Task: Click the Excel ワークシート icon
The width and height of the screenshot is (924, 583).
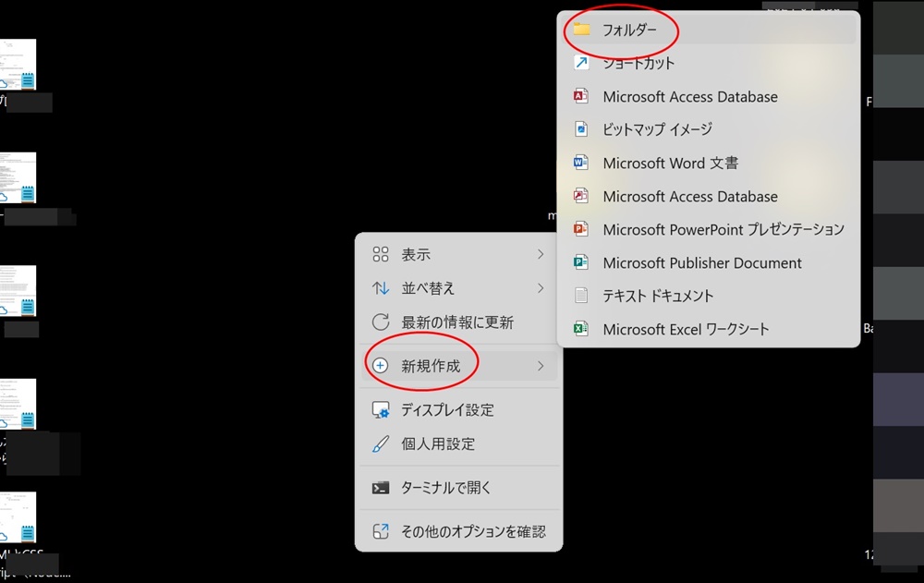Action: coord(581,329)
